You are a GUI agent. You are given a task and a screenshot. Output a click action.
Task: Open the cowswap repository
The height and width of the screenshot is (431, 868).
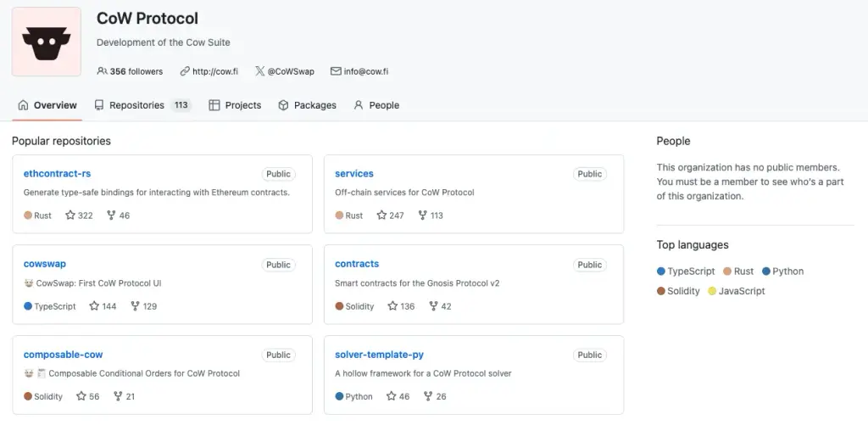coord(45,264)
